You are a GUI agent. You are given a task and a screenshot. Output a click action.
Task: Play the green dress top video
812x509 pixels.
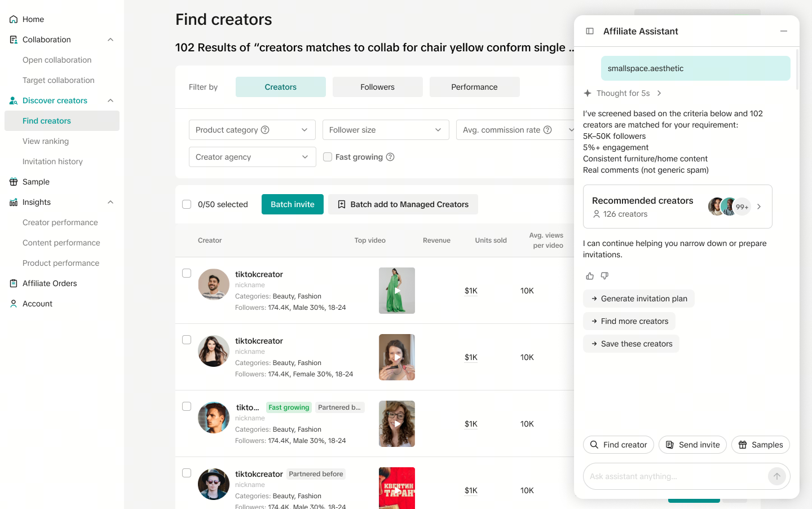[x=397, y=291]
